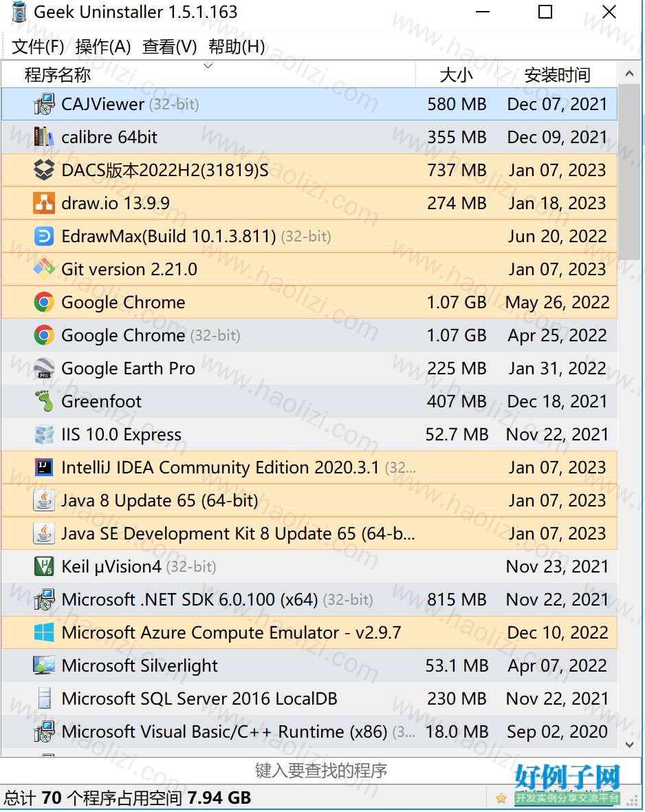This screenshot has width=645, height=812.
Task: Sort by the 程序名称 column header
Action: pyautogui.click(x=208, y=74)
